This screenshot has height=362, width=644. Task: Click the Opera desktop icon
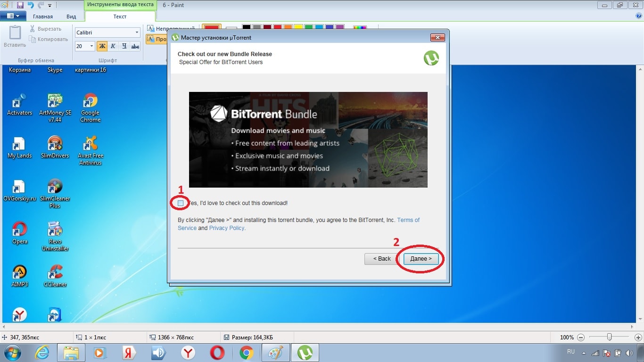19,233
